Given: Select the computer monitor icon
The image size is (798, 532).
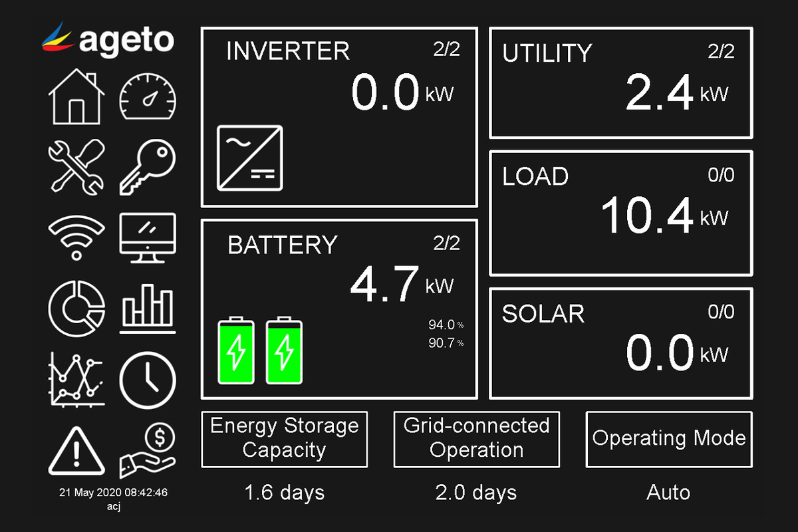Looking at the screenshot, I should point(148,237).
